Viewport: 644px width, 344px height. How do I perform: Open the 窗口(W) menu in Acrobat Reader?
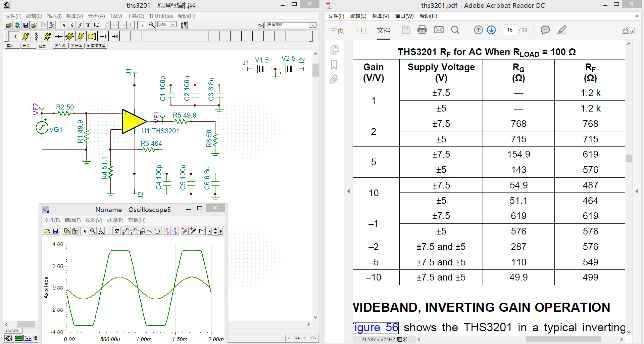pos(404,16)
